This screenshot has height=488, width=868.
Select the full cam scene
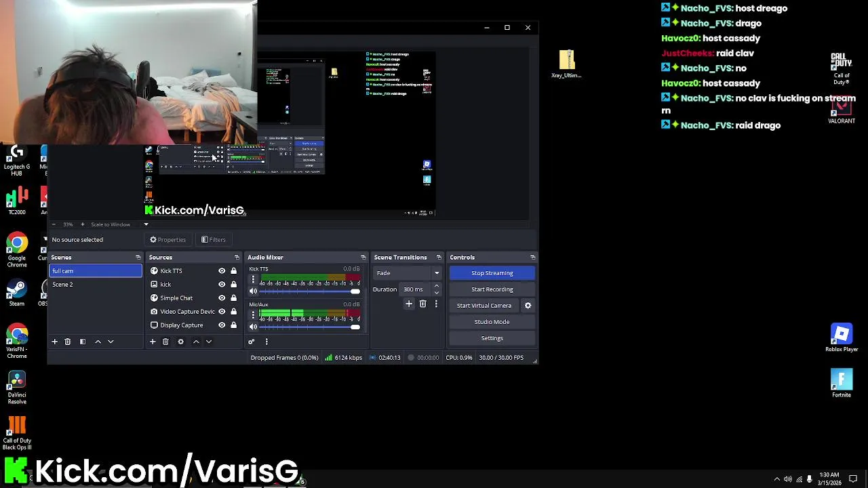[x=96, y=271]
